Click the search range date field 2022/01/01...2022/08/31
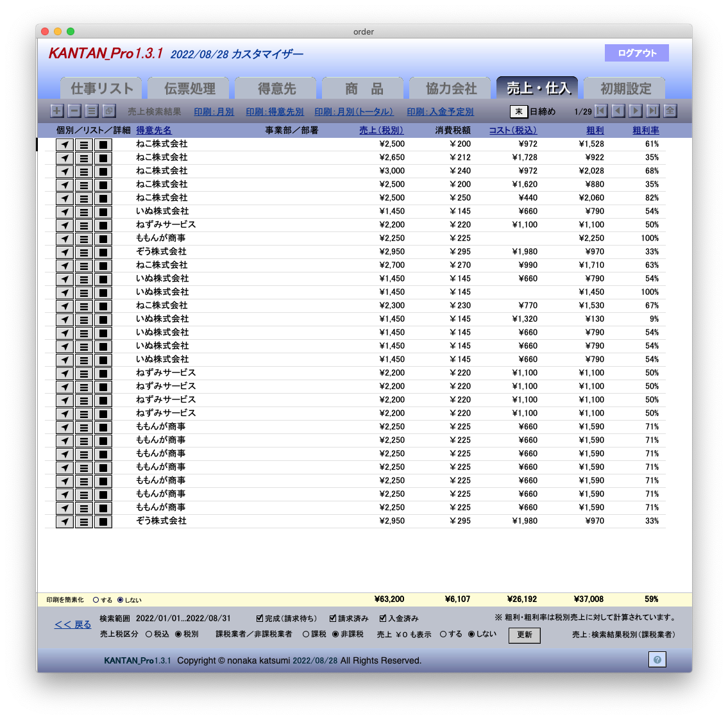 [183, 618]
